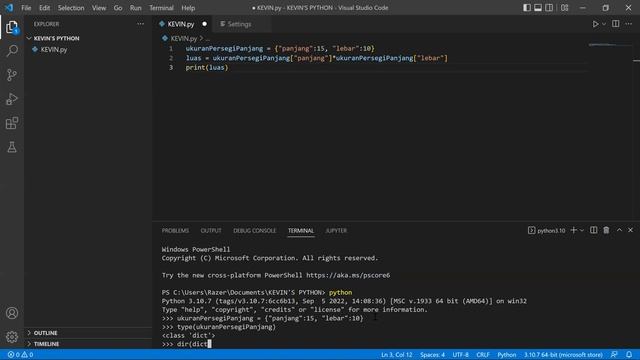Image resolution: width=640 pixels, height=360 pixels.
Task: Split the terminal
Action: 593,231
